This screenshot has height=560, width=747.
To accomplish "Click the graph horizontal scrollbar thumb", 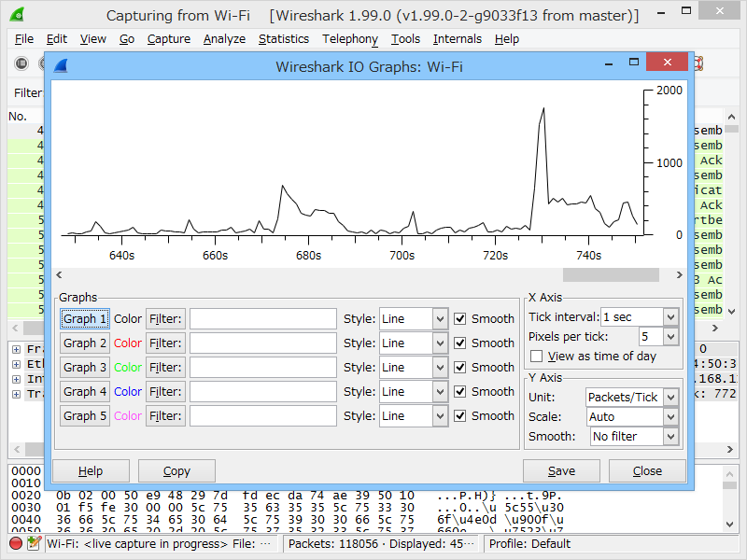I will click(611, 274).
